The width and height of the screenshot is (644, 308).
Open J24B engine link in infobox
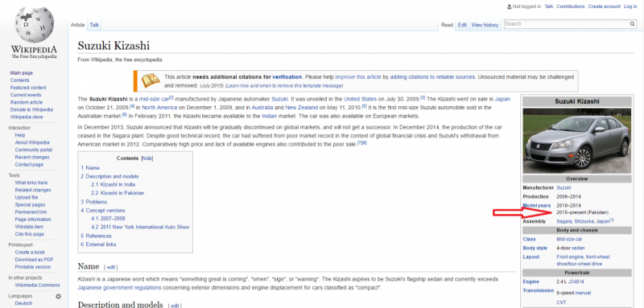click(x=576, y=282)
